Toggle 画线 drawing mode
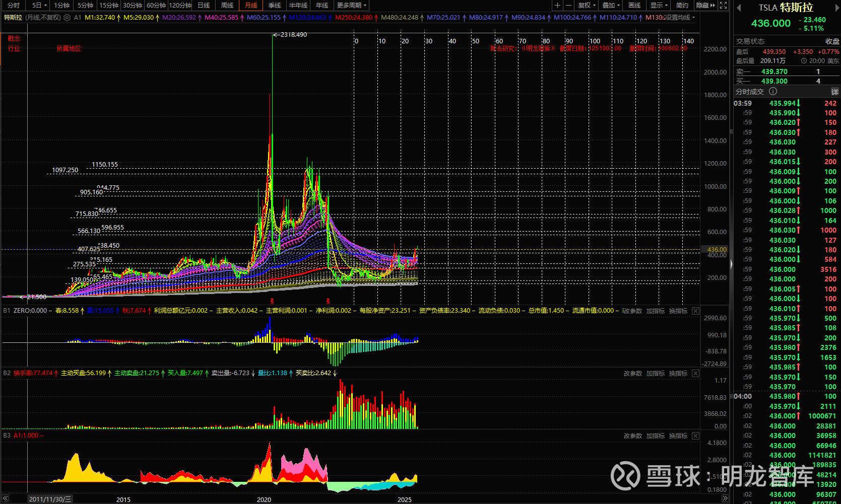This screenshot has height=504, width=841. click(x=634, y=6)
